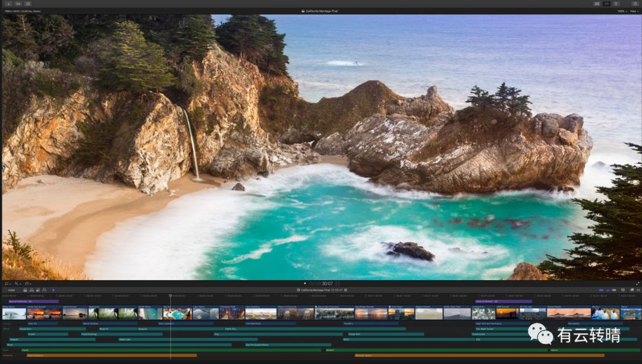This screenshot has height=364, width=642.
Task: Toggle timeline snapping
Action: tap(614, 290)
